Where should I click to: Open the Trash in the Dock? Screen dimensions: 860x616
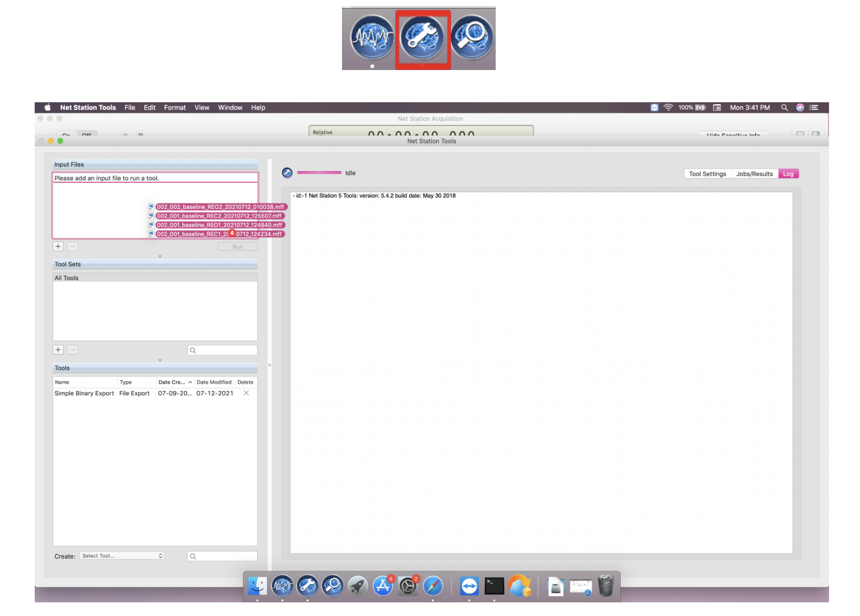tap(606, 586)
